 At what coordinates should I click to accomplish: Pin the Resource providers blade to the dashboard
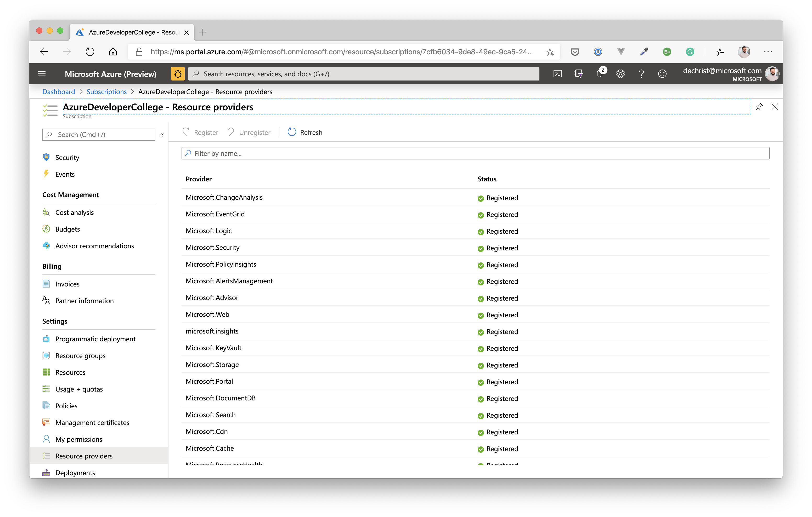(759, 107)
